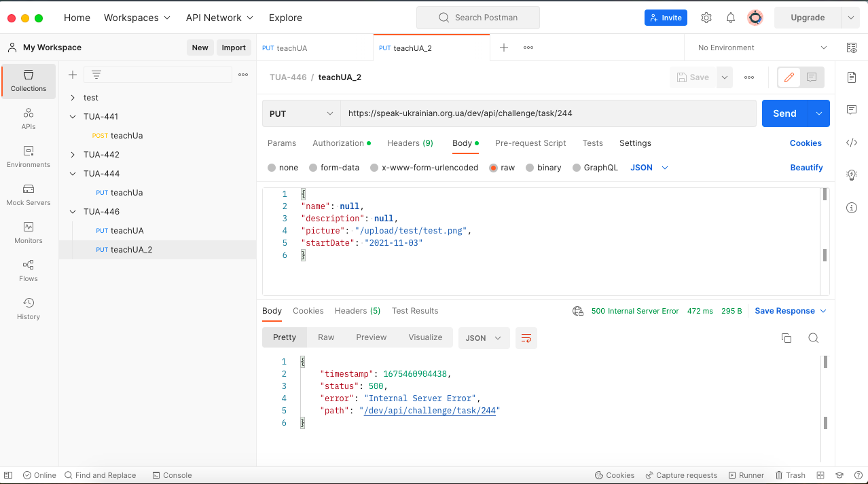Click the Beautify link
The width and height of the screenshot is (868, 484).
806,168
